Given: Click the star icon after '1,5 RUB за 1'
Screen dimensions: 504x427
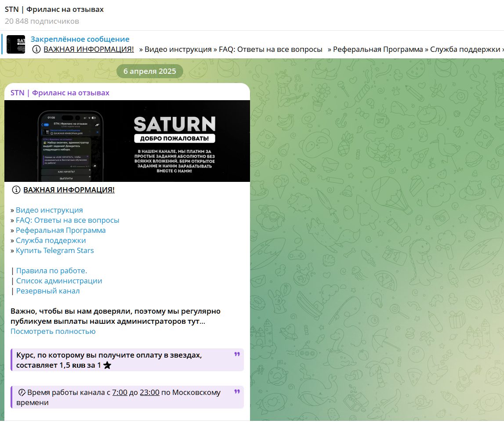Looking at the screenshot, I should pyautogui.click(x=107, y=365).
